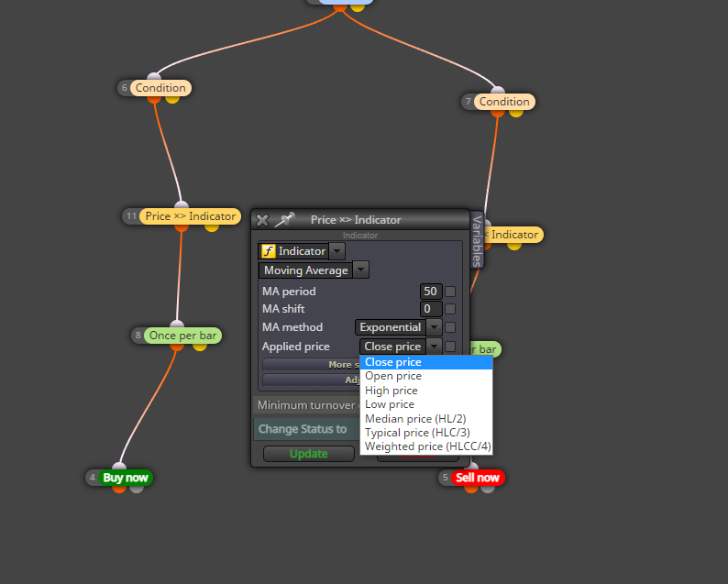Click arrow beside Applied price selector
The height and width of the screenshot is (584, 728).
point(434,347)
